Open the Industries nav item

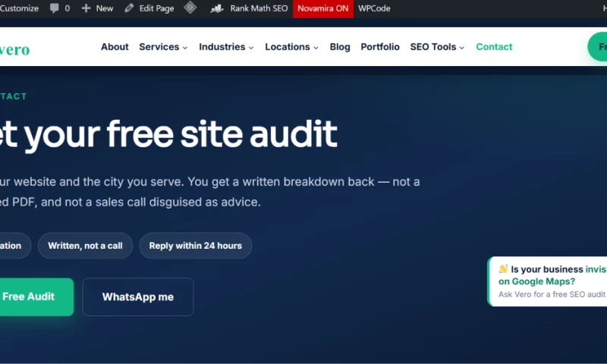coord(222,47)
